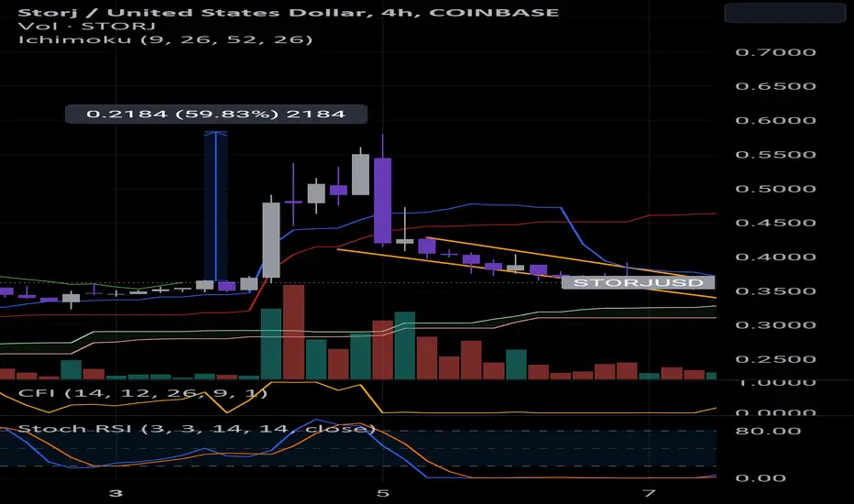Click the 0.00 Stoch RSI axis label
This screenshot has height=504, width=854.
[761, 478]
